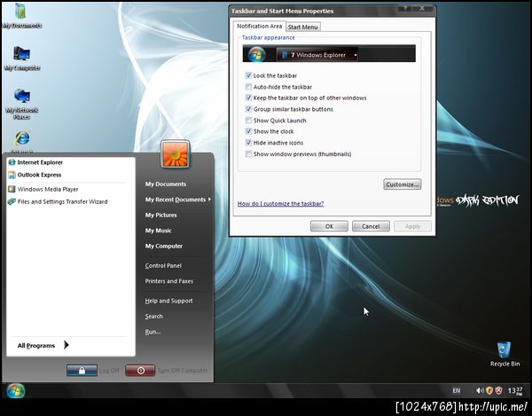Viewport: 532px width, 416px height.
Task: Open My Documents from Start menu
Action: coord(166,184)
